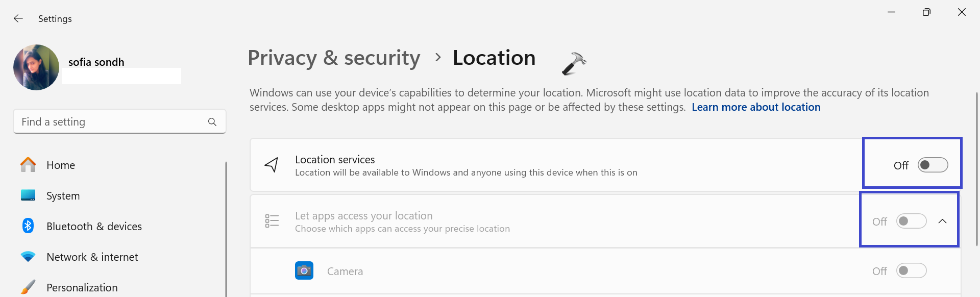Click the sofia sondh profile picture
Viewport: 980px width, 297px height.
tap(36, 67)
